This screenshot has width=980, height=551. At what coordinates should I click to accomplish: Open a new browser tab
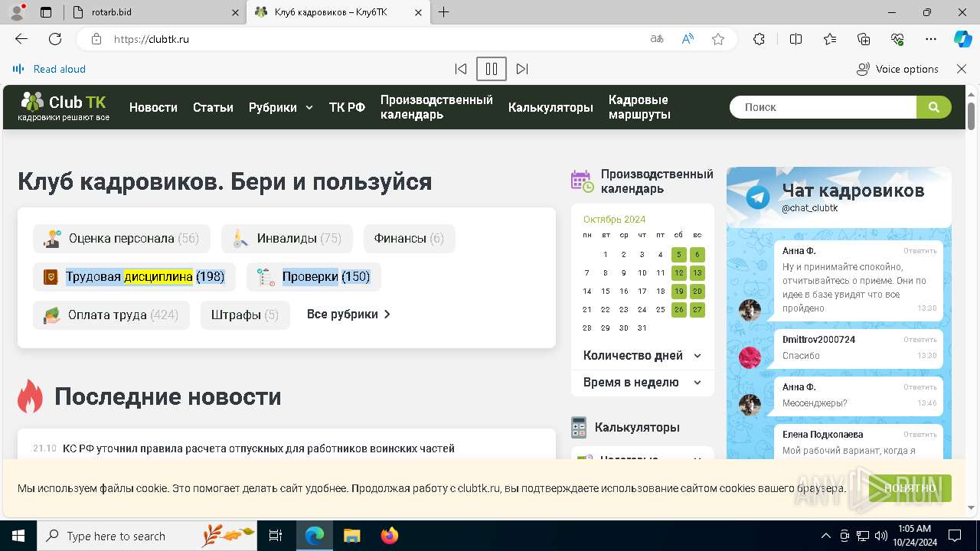pos(444,12)
